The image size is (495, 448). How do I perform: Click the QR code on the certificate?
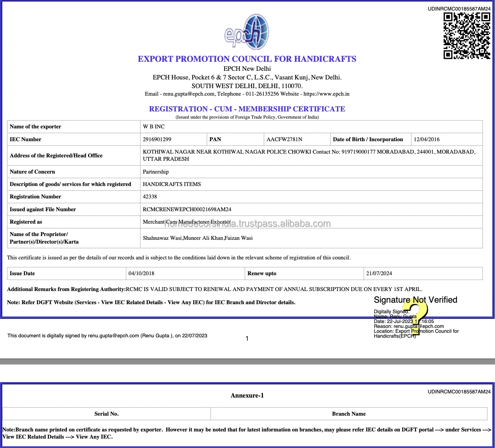pyautogui.click(x=467, y=36)
